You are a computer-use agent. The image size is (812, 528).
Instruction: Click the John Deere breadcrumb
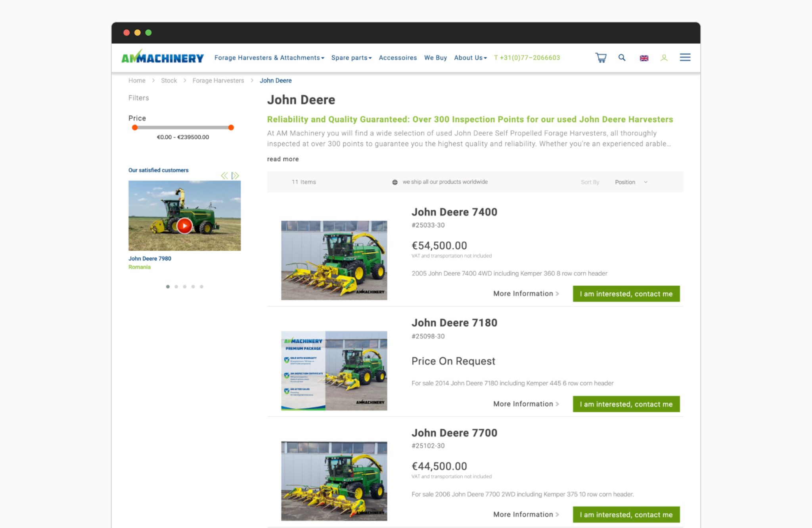tap(276, 81)
